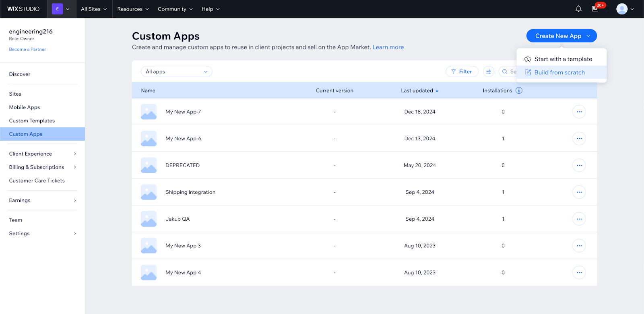Viewport: 644px width, 314px height.
Task: Open the All apps dropdown
Action: click(176, 72)
